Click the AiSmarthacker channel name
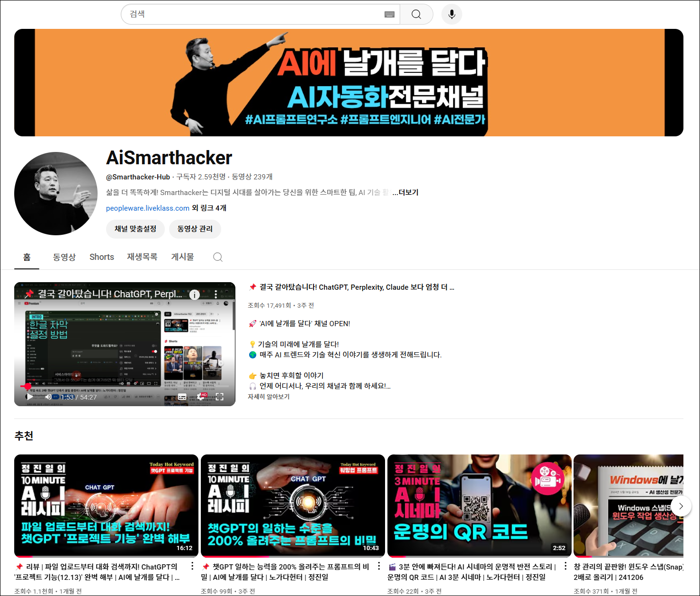 coord(169,158)
